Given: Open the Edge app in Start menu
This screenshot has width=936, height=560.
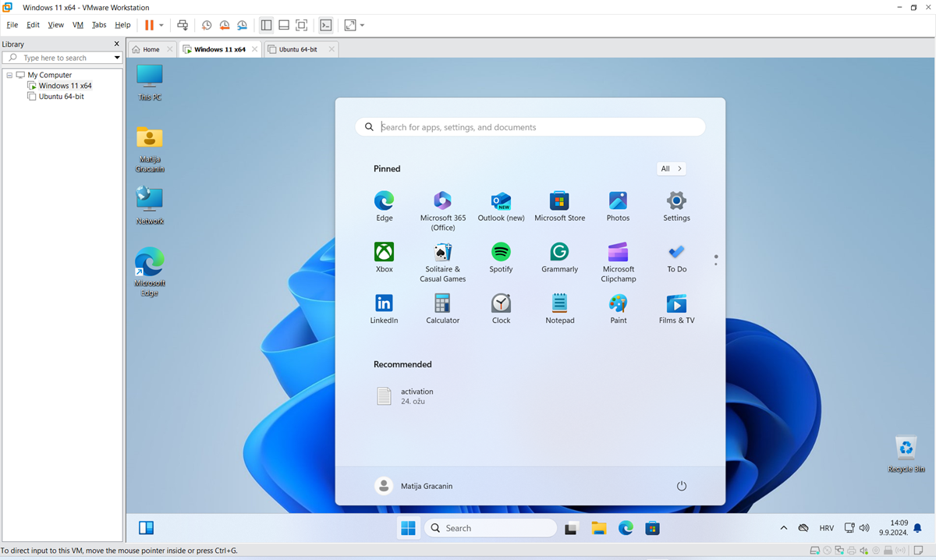Looking at the screenshot, I should pyautogui.click(x=384, y=207).
